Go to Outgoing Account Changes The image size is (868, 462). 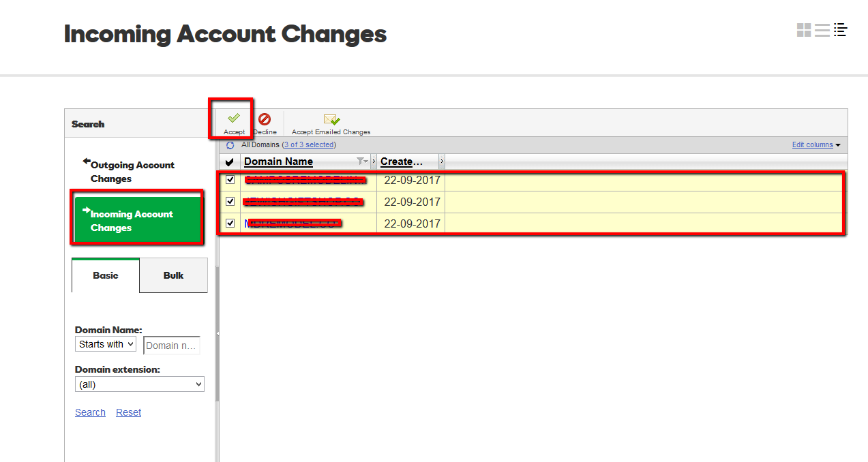(132, 172)
